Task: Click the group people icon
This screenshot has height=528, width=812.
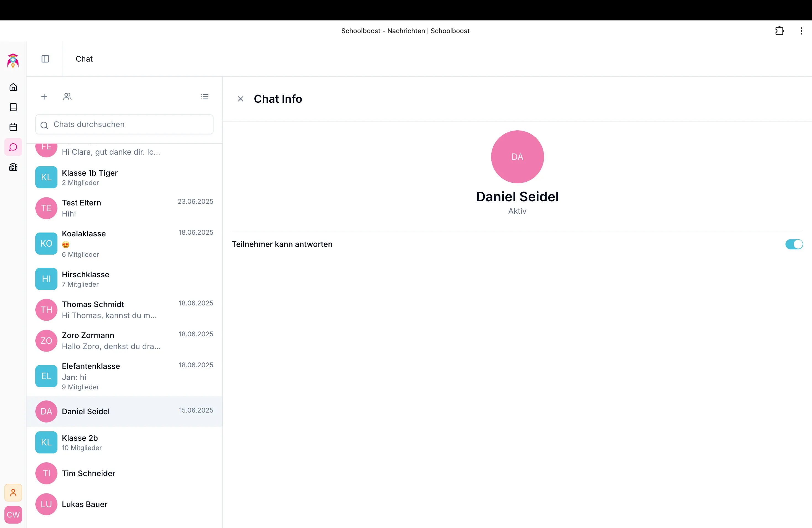Action: [67, 97]
